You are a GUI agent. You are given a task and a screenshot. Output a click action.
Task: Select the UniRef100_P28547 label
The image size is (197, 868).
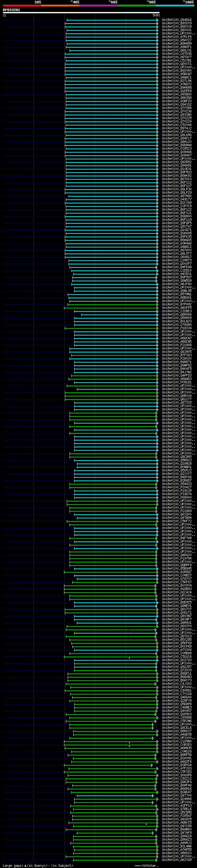177,816
